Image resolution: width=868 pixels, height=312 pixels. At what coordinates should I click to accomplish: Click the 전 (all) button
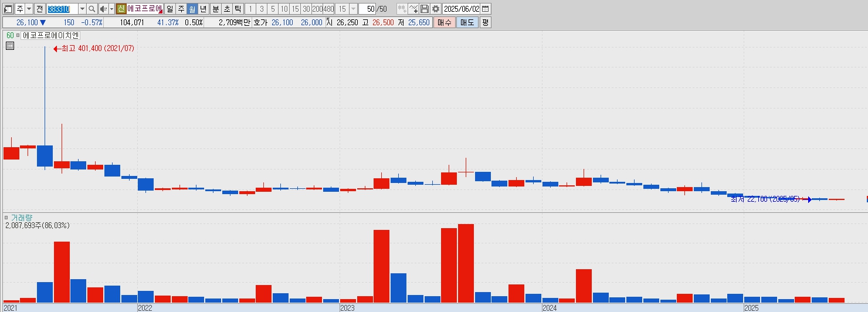39,9
